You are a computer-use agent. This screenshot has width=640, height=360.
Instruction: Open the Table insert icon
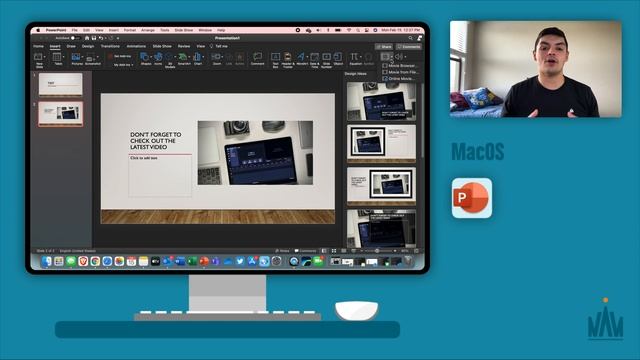pyautogui.click(x=57, y=57)
